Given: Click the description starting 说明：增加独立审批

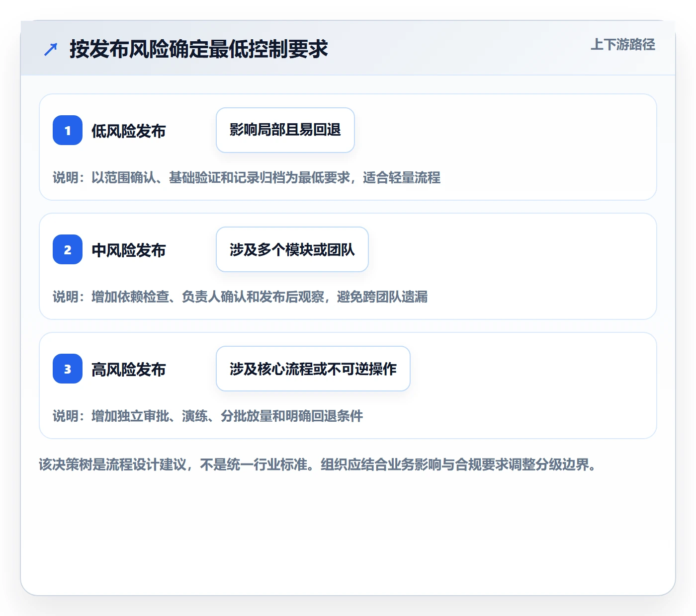Looking at the screenshot, I should (208, 416).
